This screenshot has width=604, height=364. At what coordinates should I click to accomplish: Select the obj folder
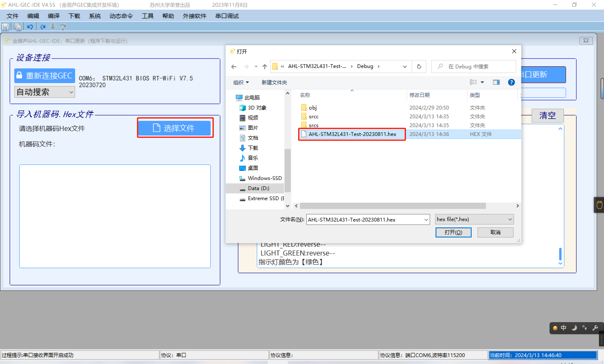(313, 108)
